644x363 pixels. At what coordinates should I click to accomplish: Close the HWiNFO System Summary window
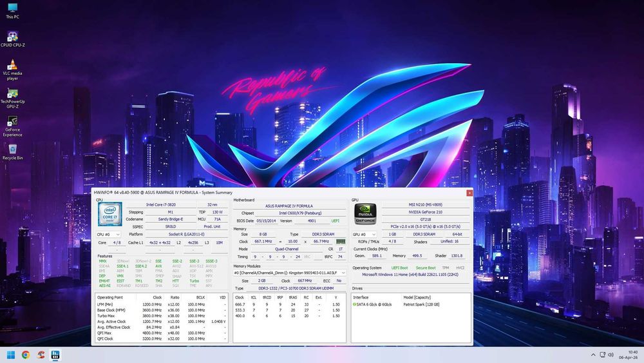pos(469,192)
